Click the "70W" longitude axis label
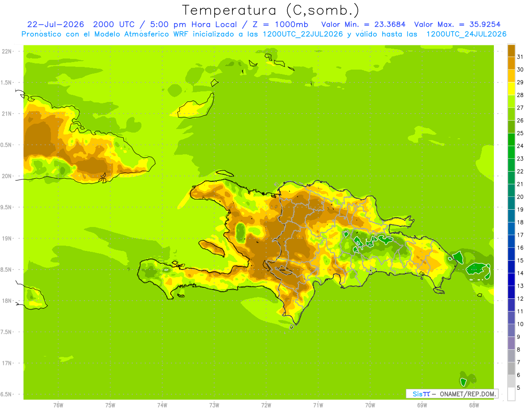The width and height of the screenshot is (532, 411). 370,405
